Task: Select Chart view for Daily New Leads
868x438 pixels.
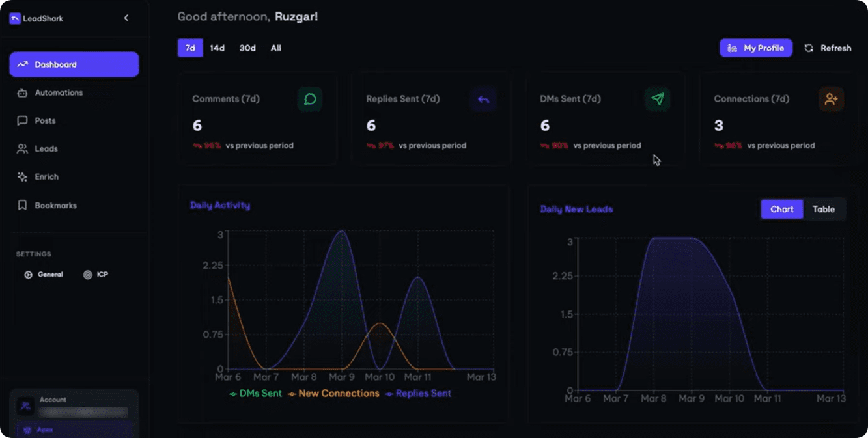Action: point(781,209)
